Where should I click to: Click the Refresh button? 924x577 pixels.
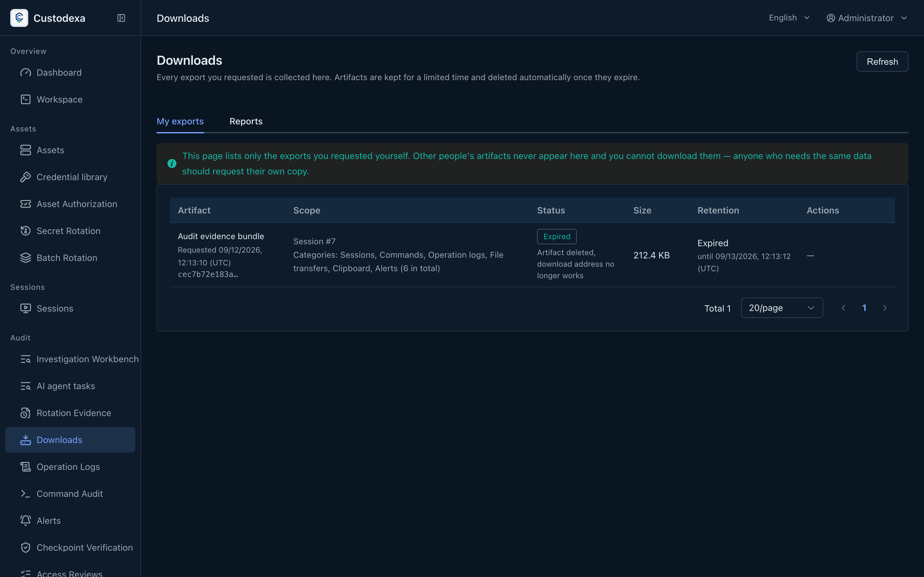[x=882, y=62]
